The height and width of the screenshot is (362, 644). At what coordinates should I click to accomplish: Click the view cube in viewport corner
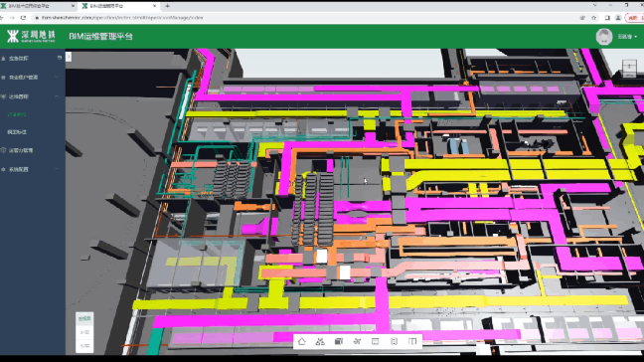[629, 68]
